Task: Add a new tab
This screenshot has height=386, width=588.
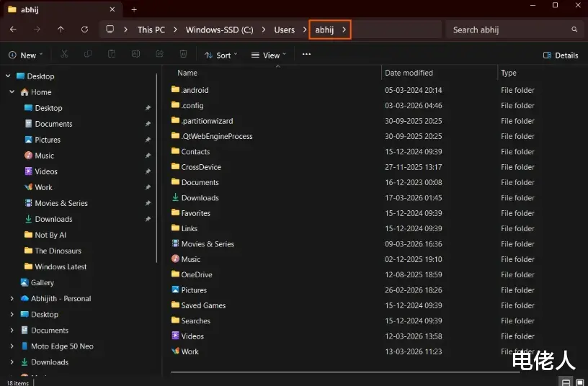Action: 133,9
